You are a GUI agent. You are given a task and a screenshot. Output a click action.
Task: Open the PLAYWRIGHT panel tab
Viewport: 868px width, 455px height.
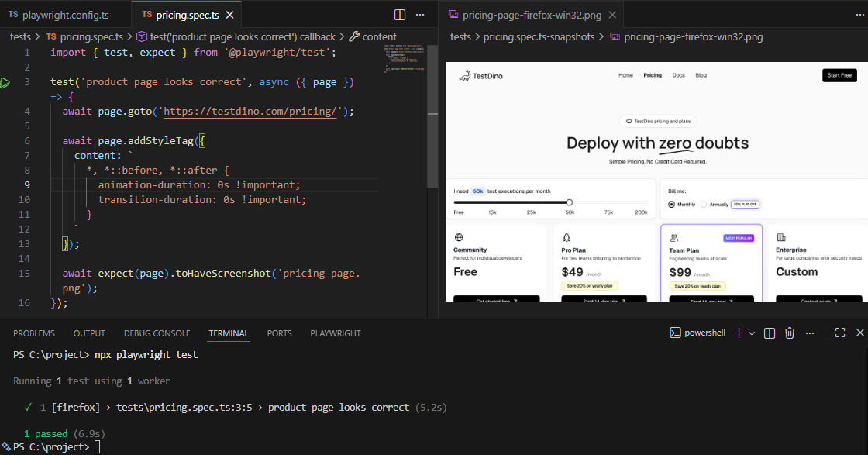335,333
